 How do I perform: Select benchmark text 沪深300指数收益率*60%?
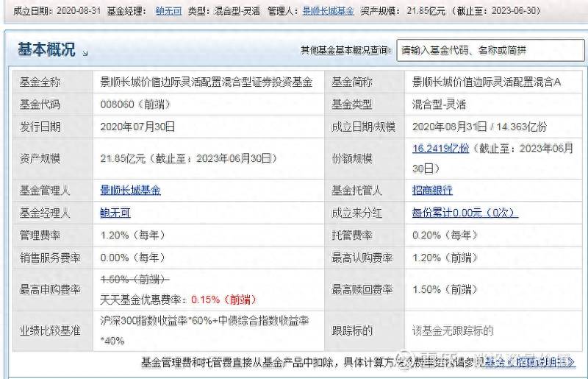point(151,320)
